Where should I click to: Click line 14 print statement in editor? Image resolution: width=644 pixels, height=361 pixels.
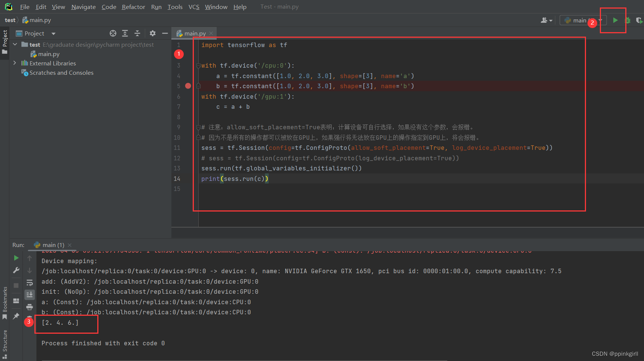point(235,179)
